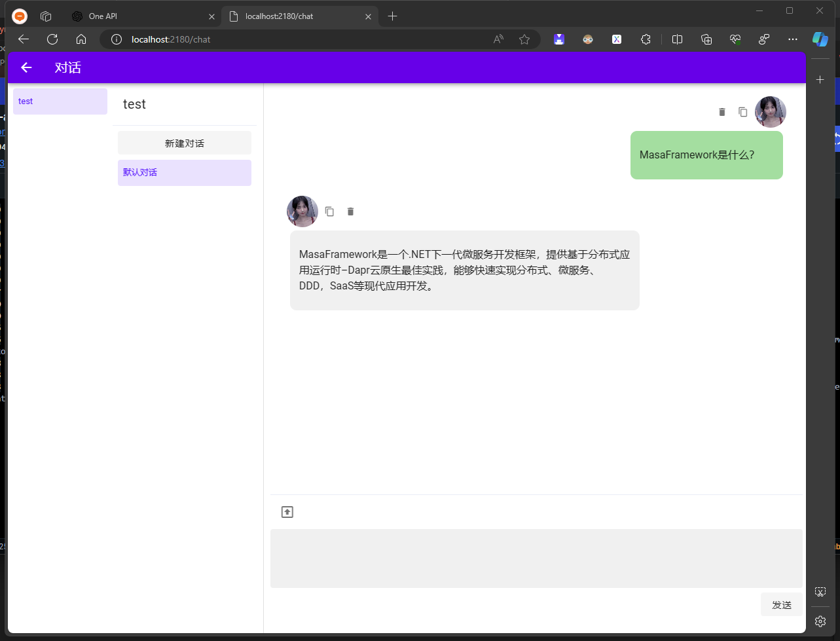Viewport: 840px width, 641px height.
Task: Toggle split screen view
Action: 678,39
